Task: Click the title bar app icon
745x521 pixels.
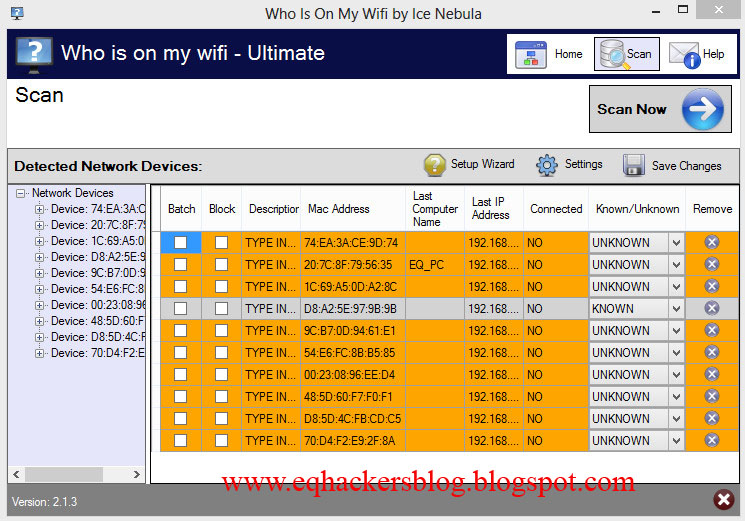Action: coord(17,13)
